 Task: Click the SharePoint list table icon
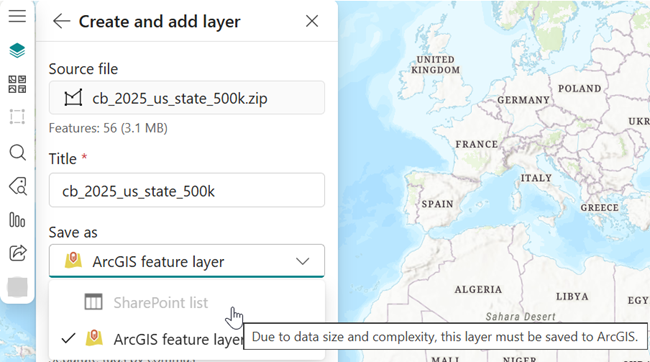93,302
